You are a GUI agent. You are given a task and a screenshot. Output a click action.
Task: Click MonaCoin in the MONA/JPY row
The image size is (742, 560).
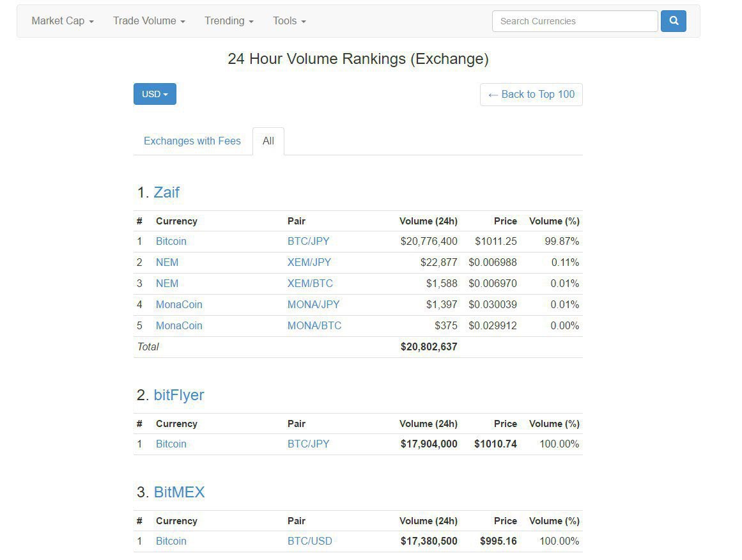click(x=179, y=304)
